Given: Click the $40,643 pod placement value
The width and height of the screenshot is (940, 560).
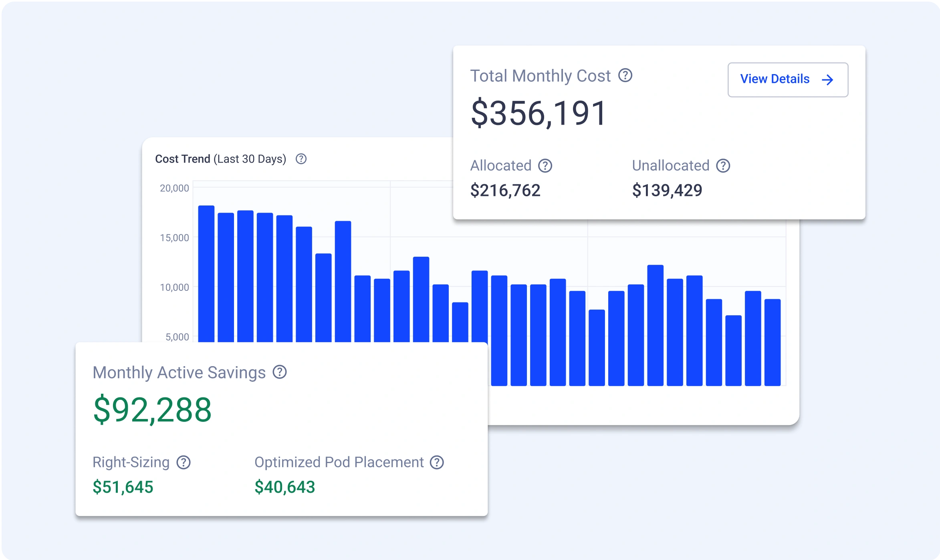Looking at the screenshot, I should click(x=285, y=487).
